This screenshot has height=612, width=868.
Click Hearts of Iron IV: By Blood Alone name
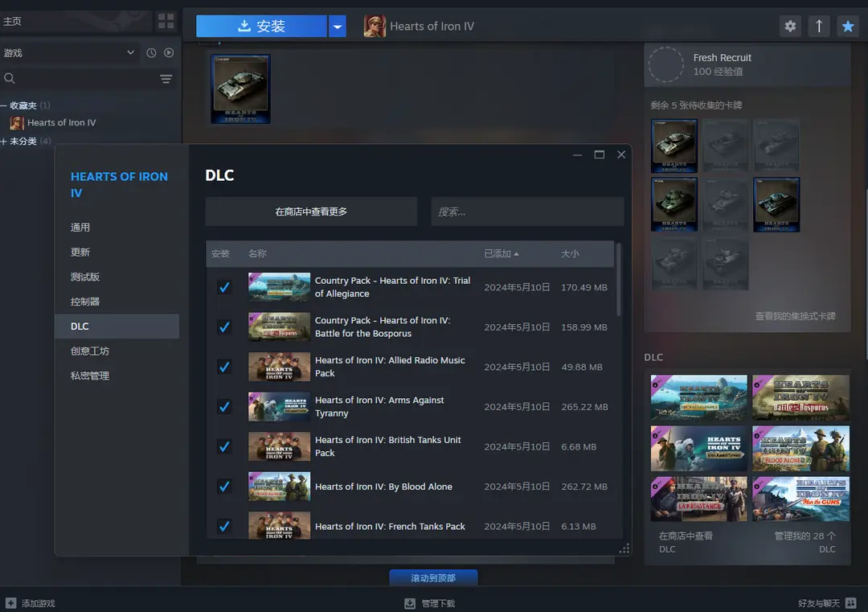[383, 487]
